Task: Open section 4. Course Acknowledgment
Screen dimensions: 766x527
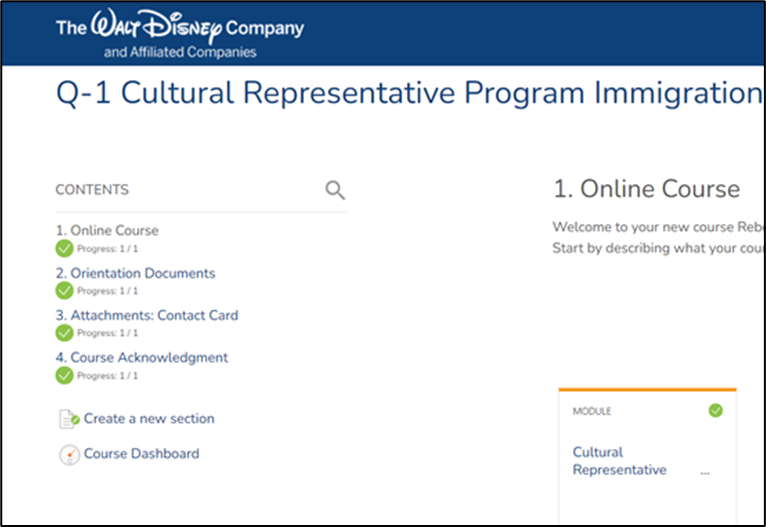Action: (x=142, y=358)
